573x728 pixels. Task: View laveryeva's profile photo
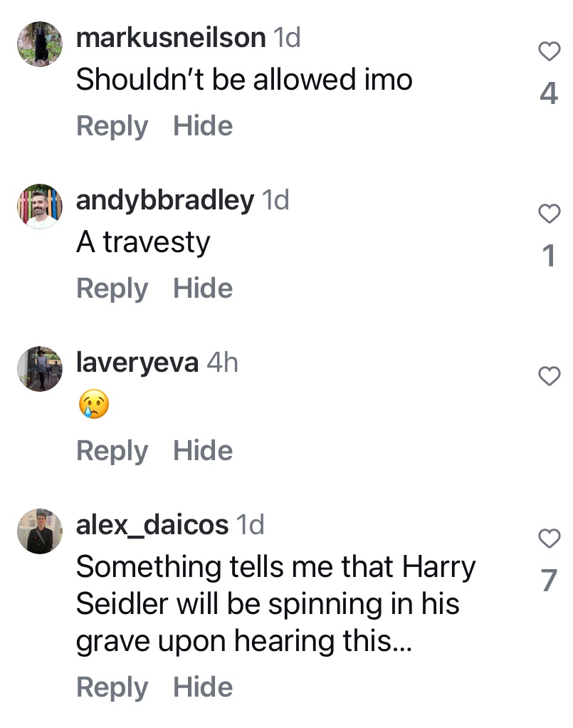pos(40,369)
